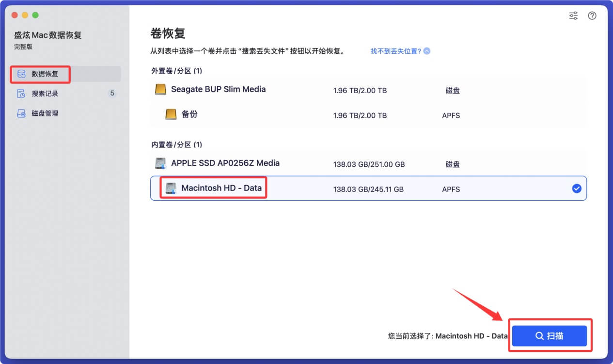Click the Seagate BUP Slim Media drive icon

click(160, 89)
